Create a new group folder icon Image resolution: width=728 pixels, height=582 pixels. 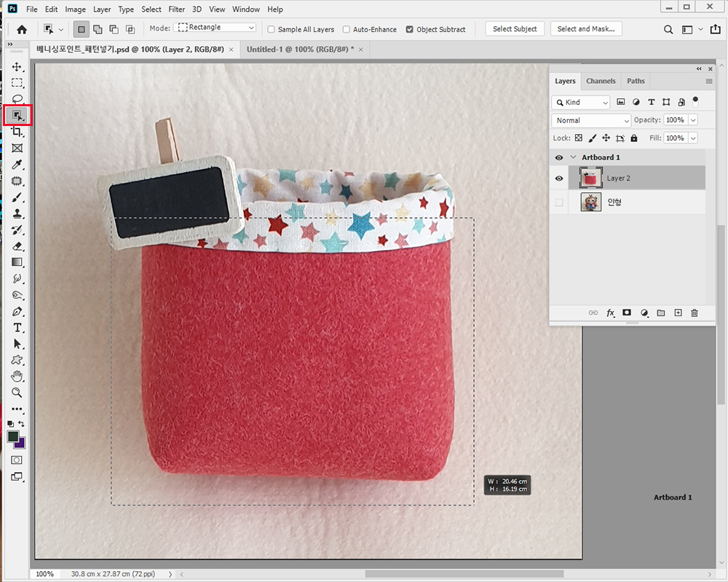[661, 312]
